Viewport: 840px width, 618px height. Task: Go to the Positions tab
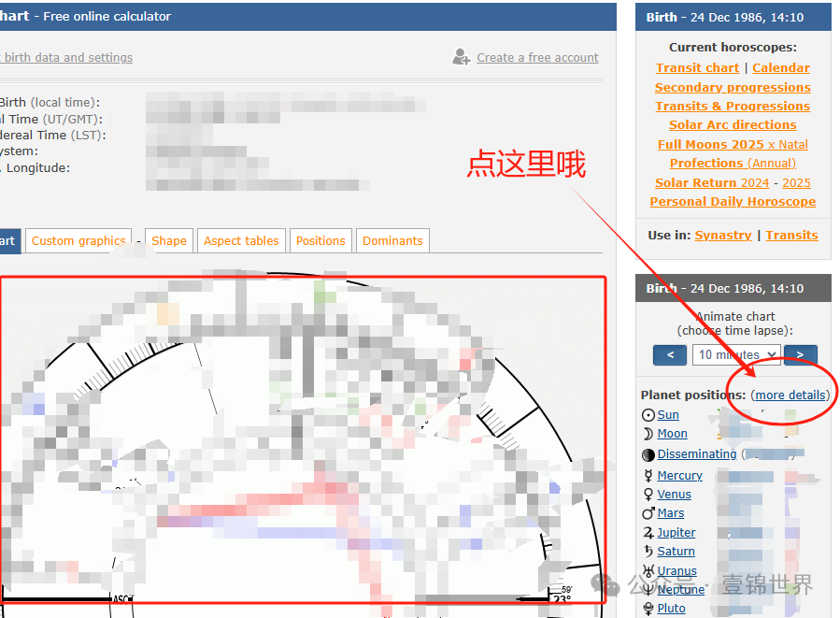click(x=320, y=240)
